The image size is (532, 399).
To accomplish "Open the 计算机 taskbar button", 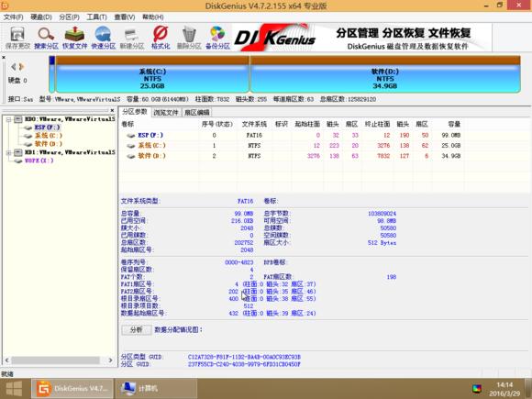I will 156,389.
